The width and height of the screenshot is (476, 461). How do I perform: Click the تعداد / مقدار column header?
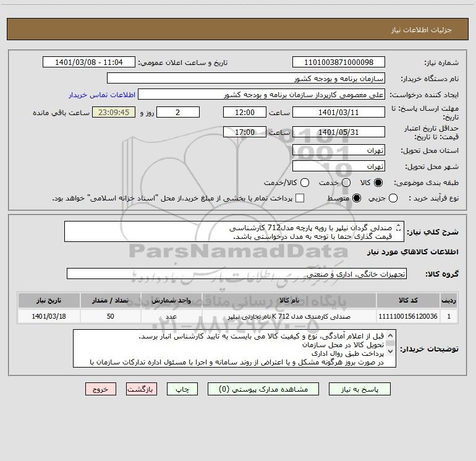point(110,300)
